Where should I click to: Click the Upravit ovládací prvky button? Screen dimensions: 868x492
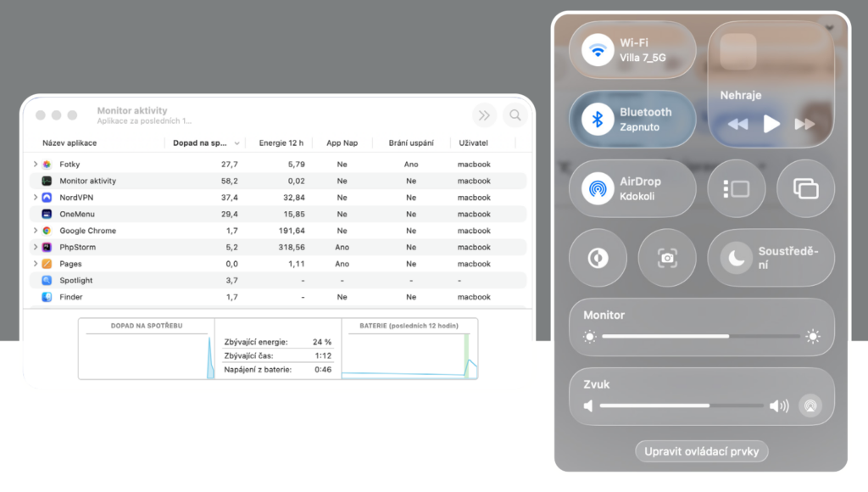(701, 451)
